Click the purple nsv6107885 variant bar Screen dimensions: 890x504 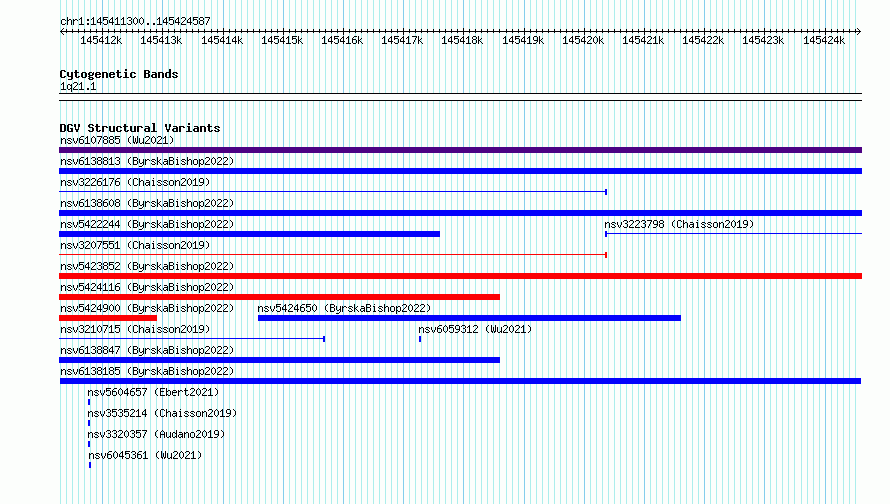tap(460, 150)
